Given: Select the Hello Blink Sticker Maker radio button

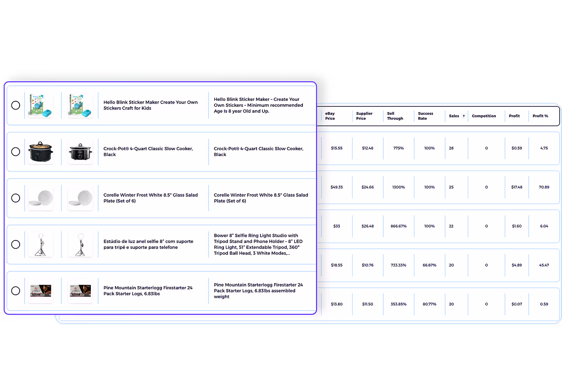Looking at the screenshot, I should pyautogui.click(x=16, y=105).
